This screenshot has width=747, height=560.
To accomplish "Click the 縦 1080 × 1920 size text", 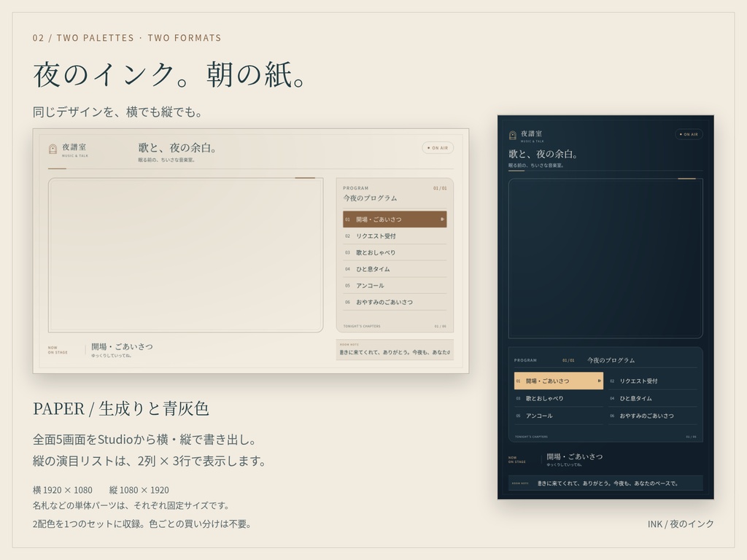I will coord(139,490).
